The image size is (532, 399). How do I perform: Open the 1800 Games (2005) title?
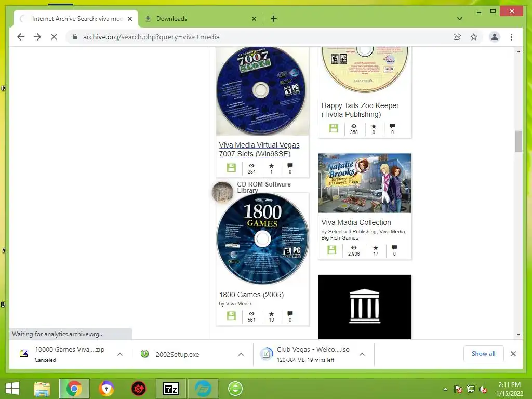pyautogui.click(x=251, y=295)
